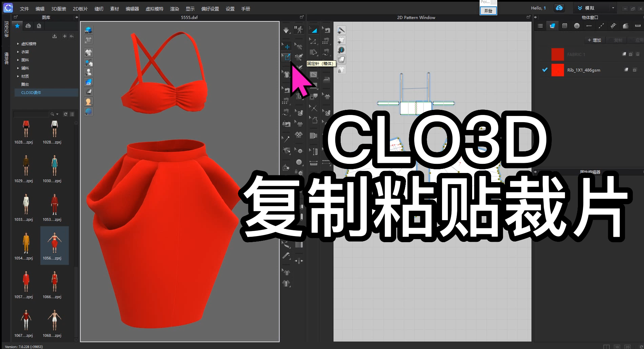The height and width of the screenshot is (349, 644).
Task: Toggle show garment in 3D view
Action: [88, 53]
